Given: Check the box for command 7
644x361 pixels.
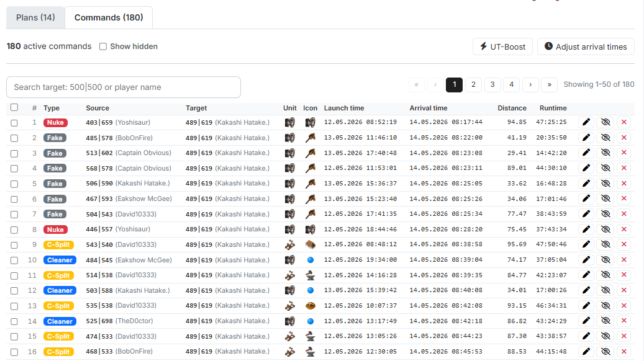Looking at the screenshot, I should 14,214.
